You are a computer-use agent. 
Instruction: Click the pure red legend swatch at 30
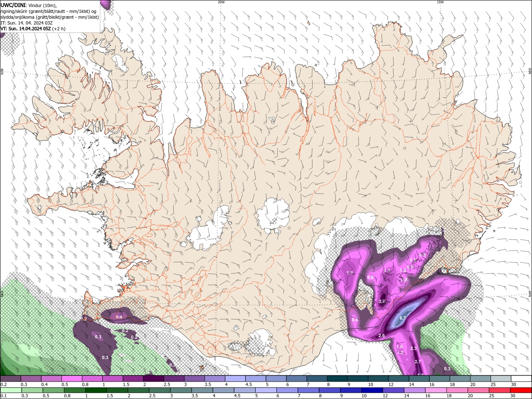click(521, 390)
